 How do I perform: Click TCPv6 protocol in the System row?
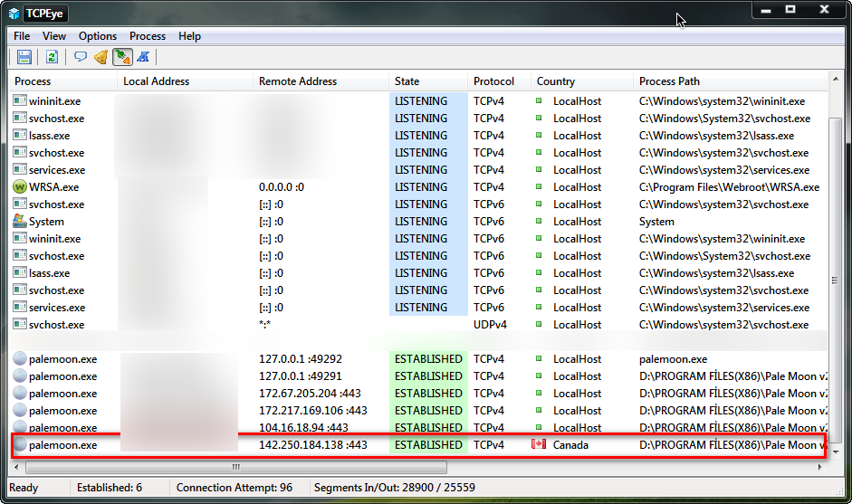489,222
